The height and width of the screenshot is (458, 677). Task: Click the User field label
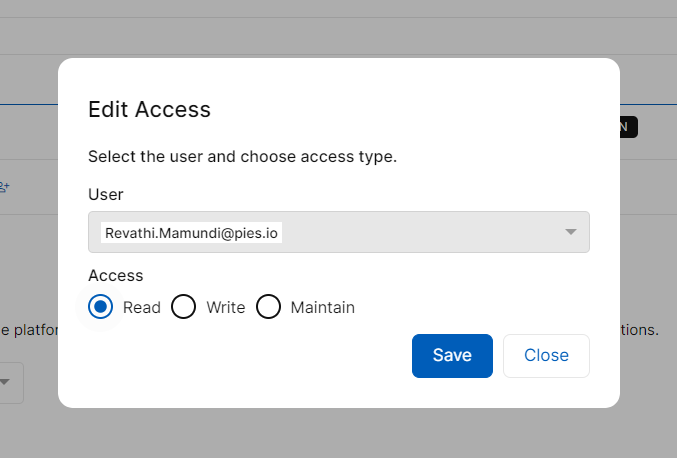click(x=106, y=194)
